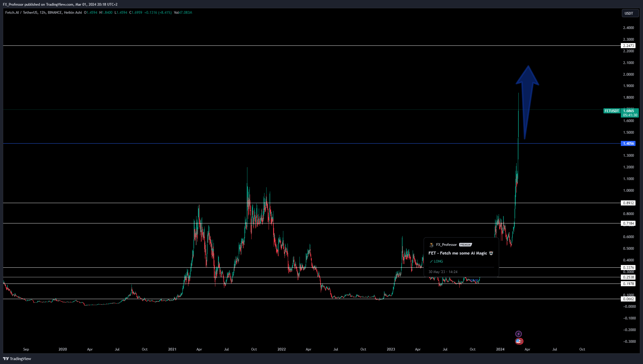Click the emoji in the idea title

click(491, 253)
